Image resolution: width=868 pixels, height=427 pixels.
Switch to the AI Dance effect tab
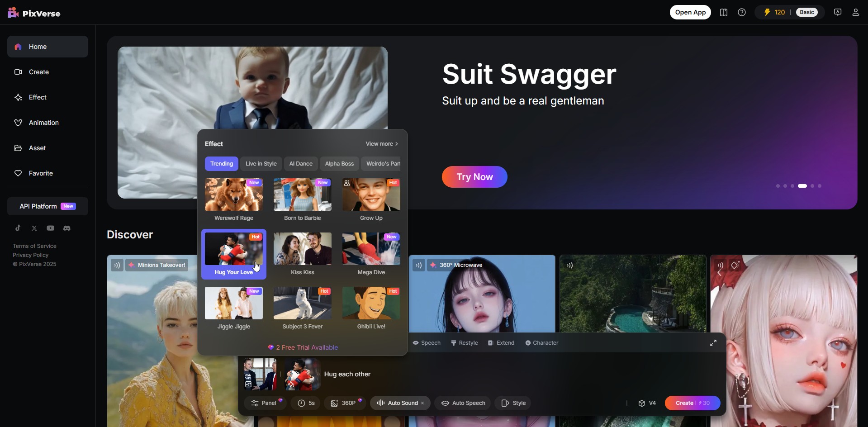click(301, 164)
